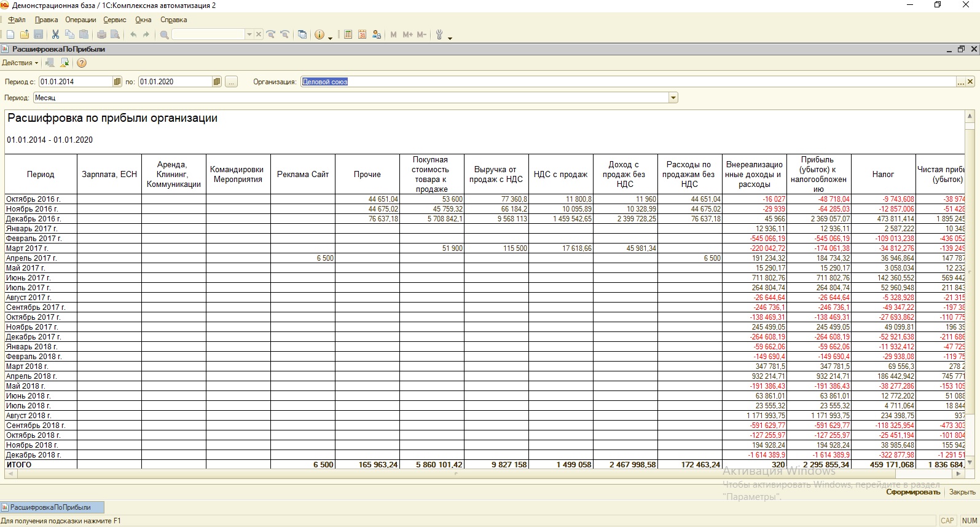The width and height of the screenshot is (980, 527).
Task: Click the report vertical scrollbar up arrow
Action: (x=970, y=116)
